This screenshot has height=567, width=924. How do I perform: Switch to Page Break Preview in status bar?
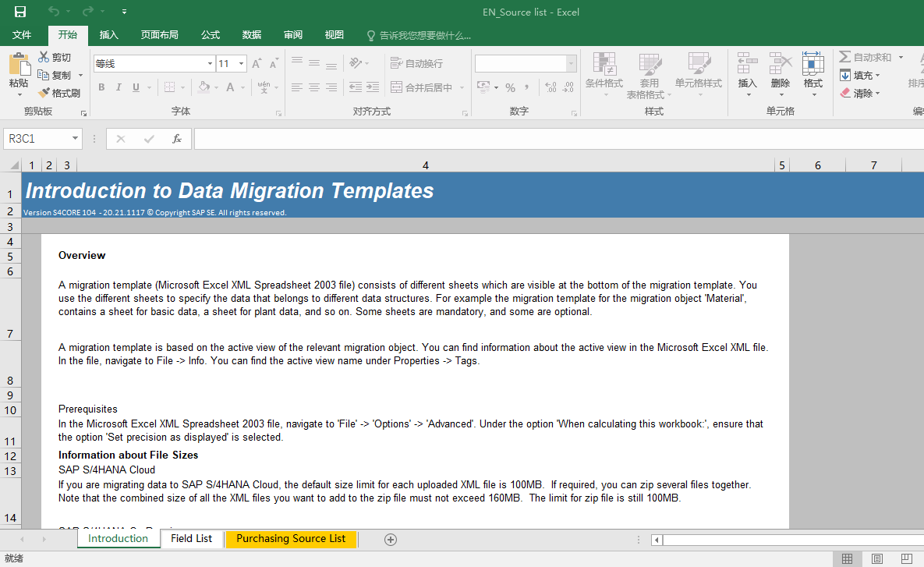tap(906, 558)
